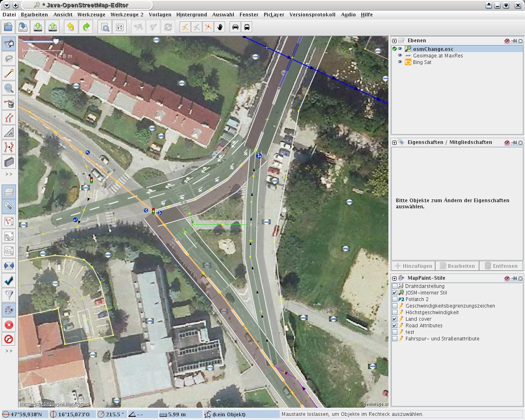Click the Save file toolbar icon

(x=23, y=27)
